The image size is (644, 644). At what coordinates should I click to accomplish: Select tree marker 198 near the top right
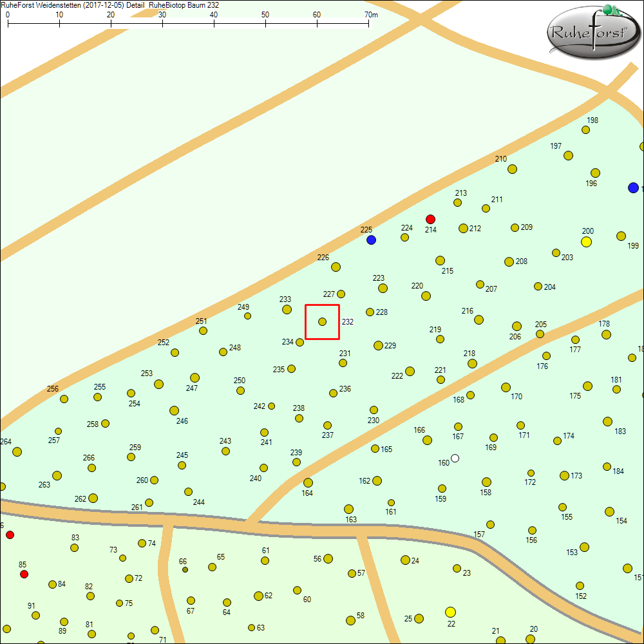pos(585,129)
